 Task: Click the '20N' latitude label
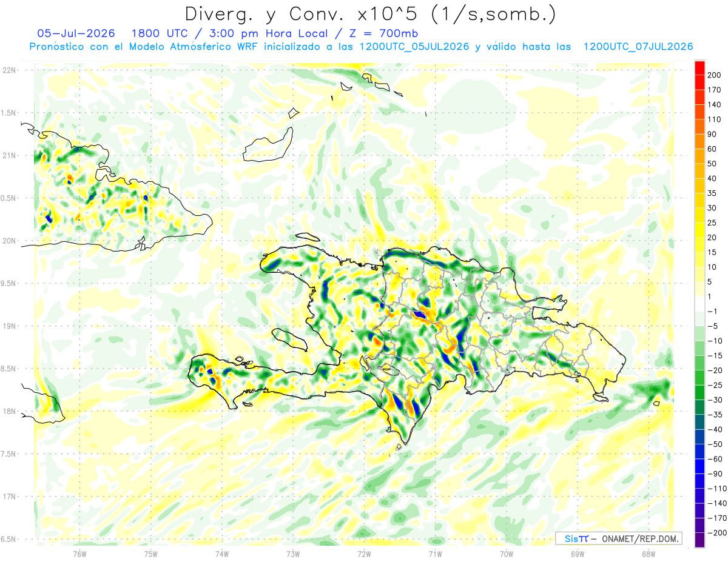[9, 241]
